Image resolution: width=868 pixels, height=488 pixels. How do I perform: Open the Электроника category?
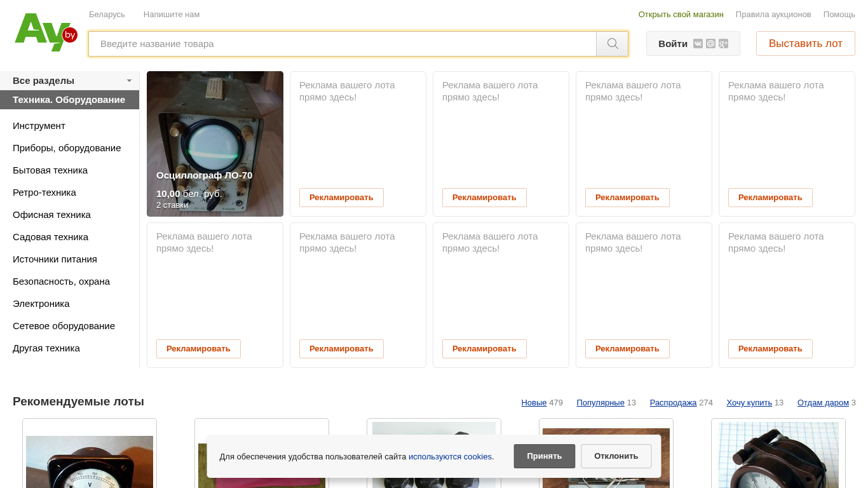(41, 304)
